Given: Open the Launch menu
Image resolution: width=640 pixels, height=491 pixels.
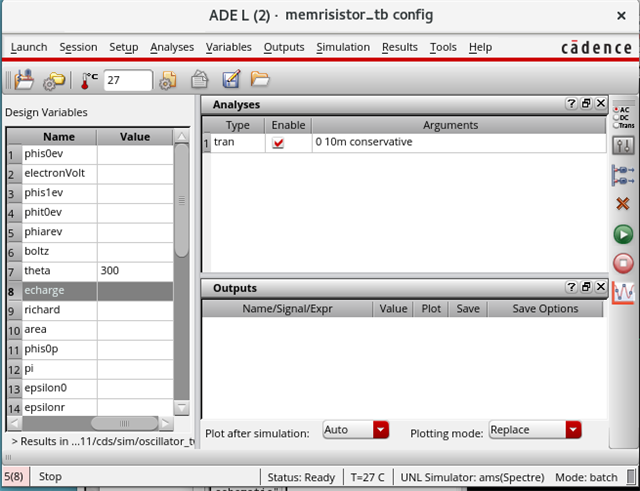Looking at the screenshot, I should click(29, 47).
